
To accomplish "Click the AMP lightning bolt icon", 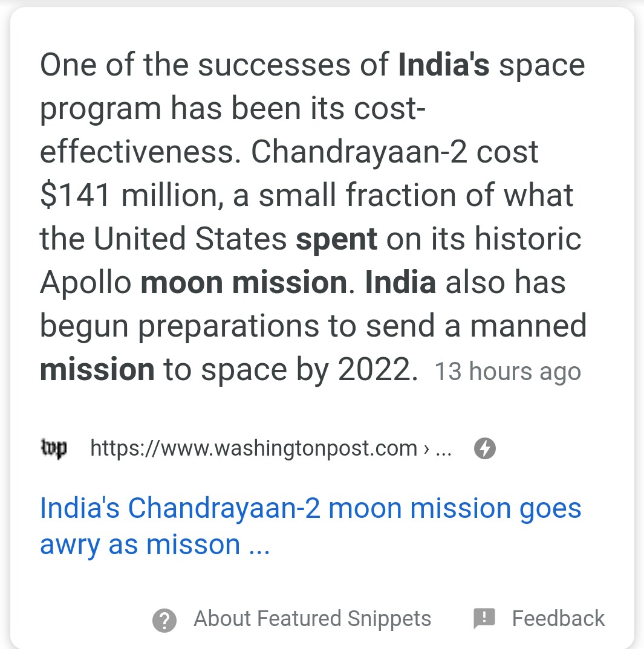I will click(484, 448).
